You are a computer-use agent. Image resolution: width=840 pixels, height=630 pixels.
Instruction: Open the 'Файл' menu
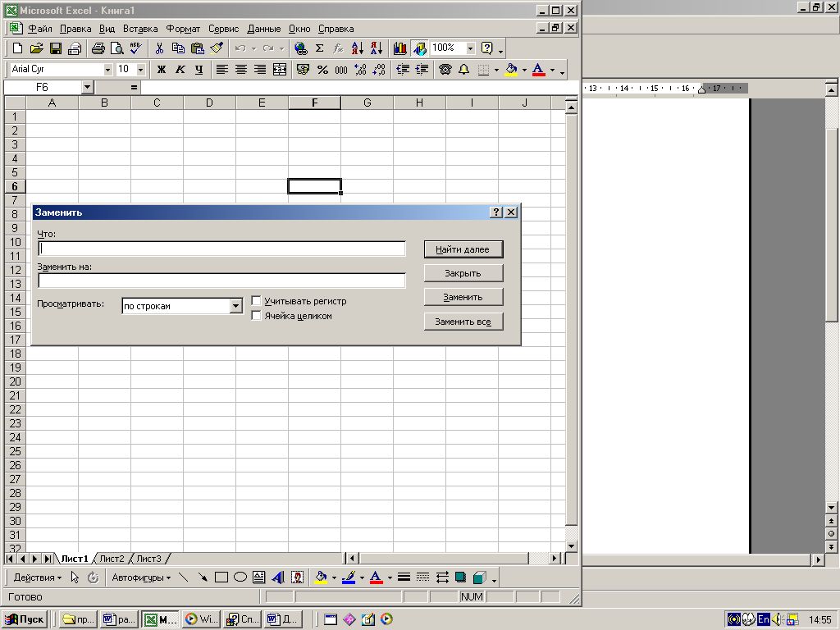point(40,29)
